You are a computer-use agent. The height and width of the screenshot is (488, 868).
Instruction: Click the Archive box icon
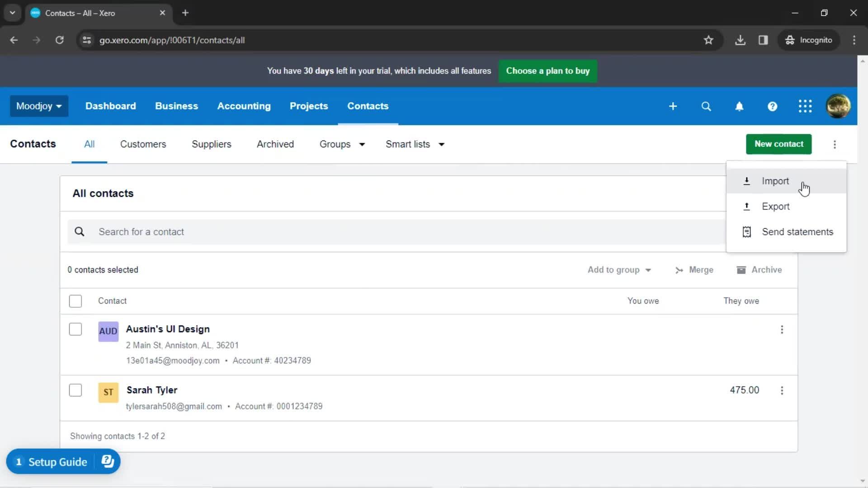coord(741,270)
